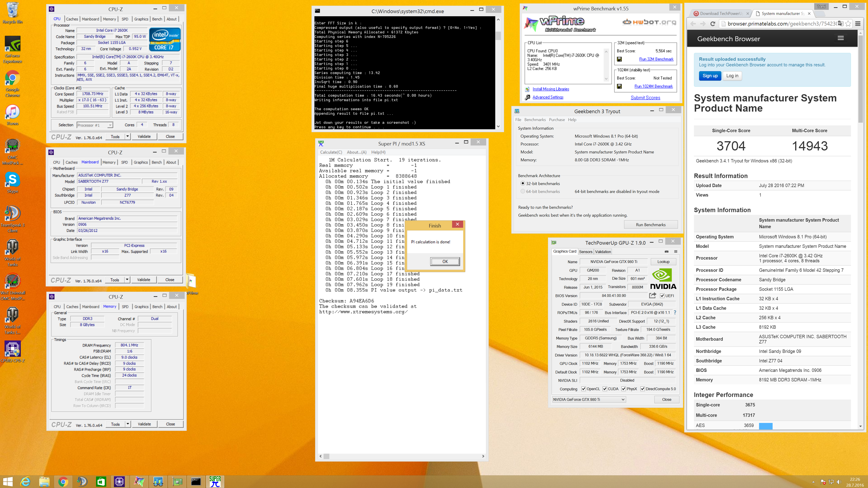Click save icon beside Run 32M Benchmark
Image resolution: width=868 pixels, height=488 pixels.
coord(619,59)
